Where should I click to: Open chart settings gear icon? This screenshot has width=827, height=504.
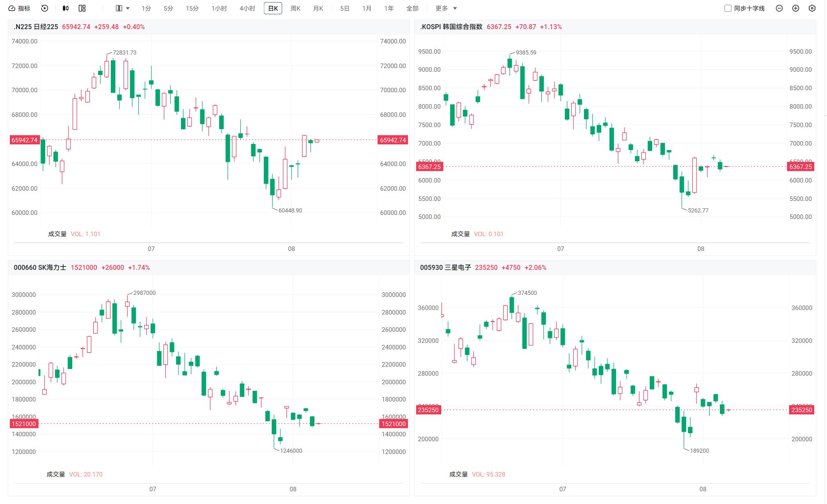click(x=812, y=8)
